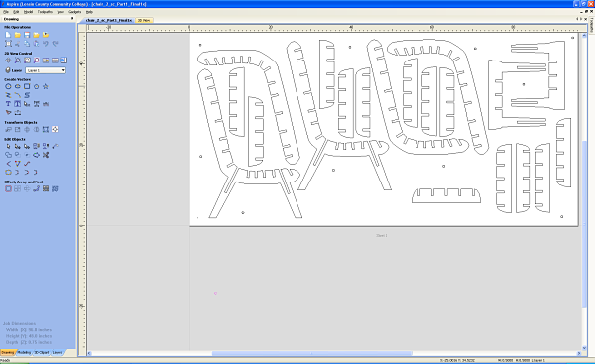Select the Draw Polyline tool
The width and height of the screenshot is (595, 364).
pos(8,95)
